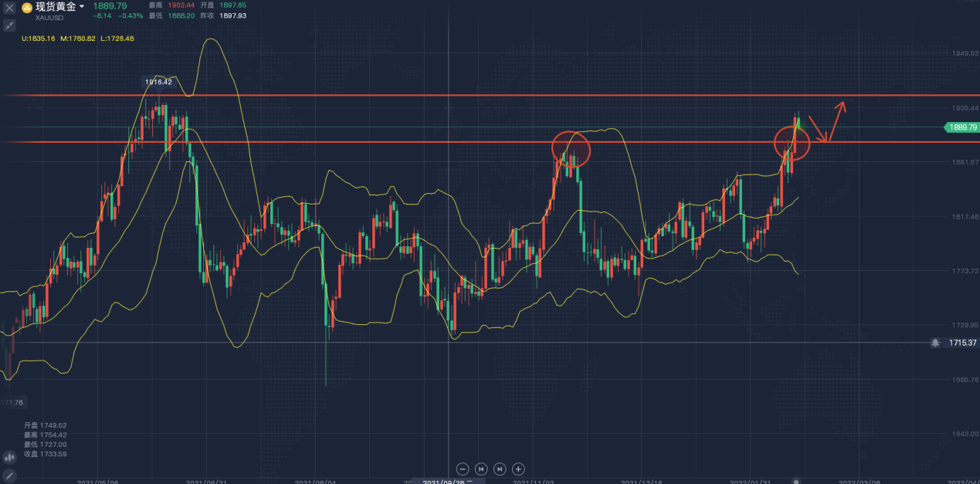Jump to latest data with skip-forward button
980x484 pixels.
500,469
